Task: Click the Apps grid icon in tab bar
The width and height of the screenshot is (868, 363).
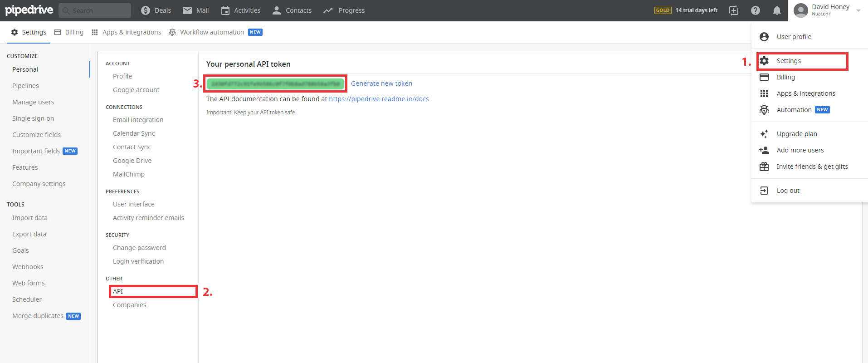Action: click(95, 32)
